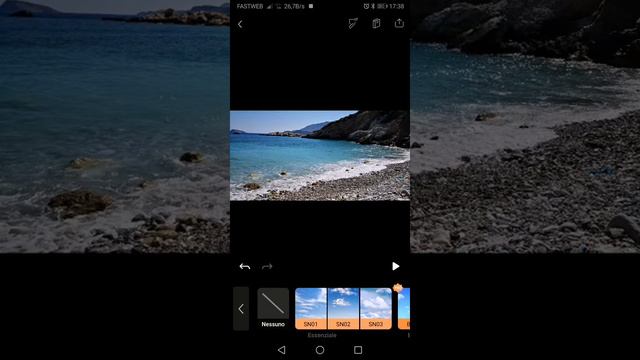Image resolution: width=640 pixels, height=360 pixels.
Task: Tap the Essenziale category label
Action: (322, 335)
